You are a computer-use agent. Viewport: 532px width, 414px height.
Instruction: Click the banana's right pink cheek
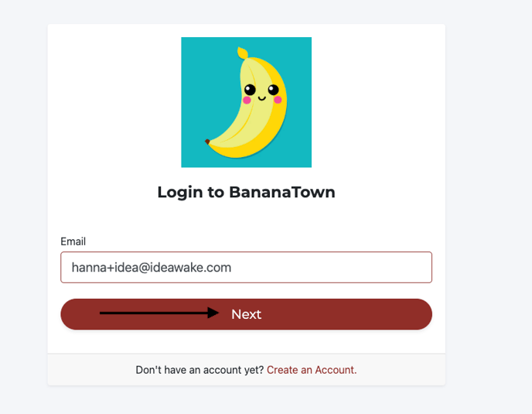click(278, 100)
